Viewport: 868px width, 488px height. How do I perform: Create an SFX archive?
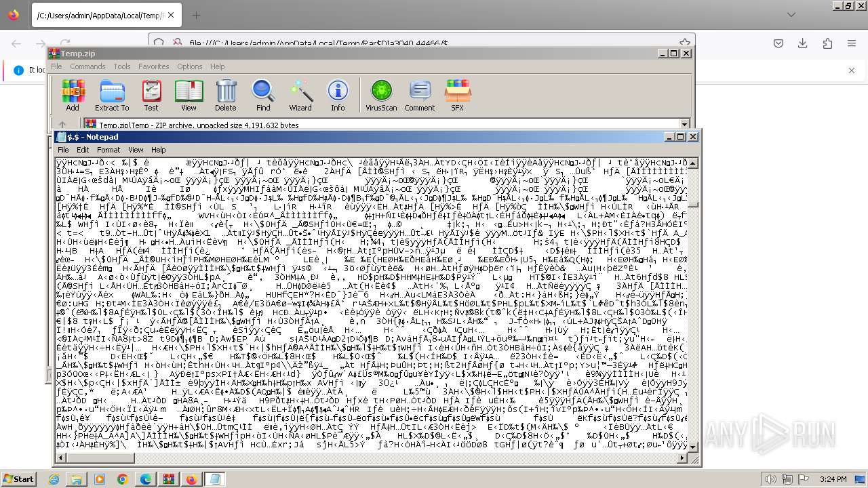pyautogui.click(x=458, y=95)
